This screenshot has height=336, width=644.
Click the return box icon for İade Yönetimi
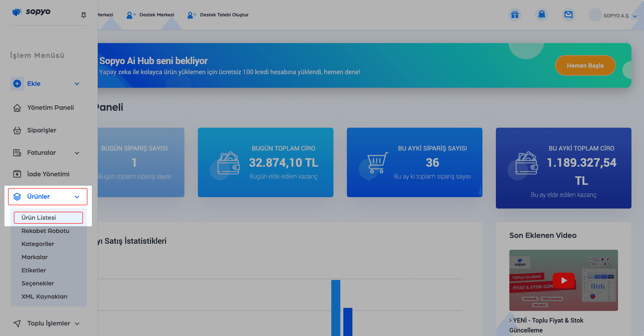click(17, 174)
